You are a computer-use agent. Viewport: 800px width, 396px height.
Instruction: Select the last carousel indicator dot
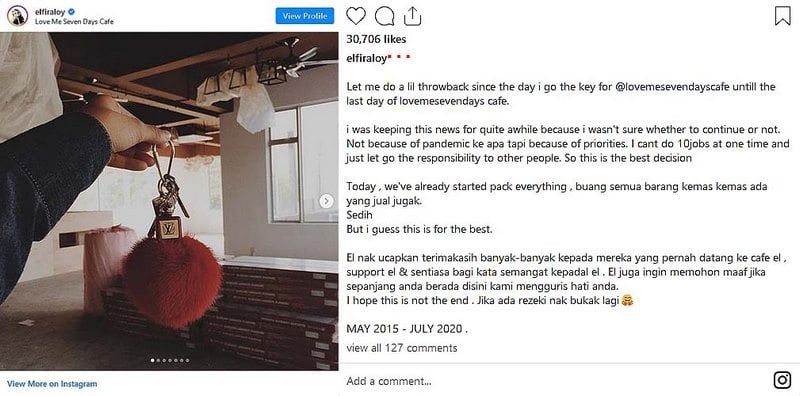tap(187, 360)
